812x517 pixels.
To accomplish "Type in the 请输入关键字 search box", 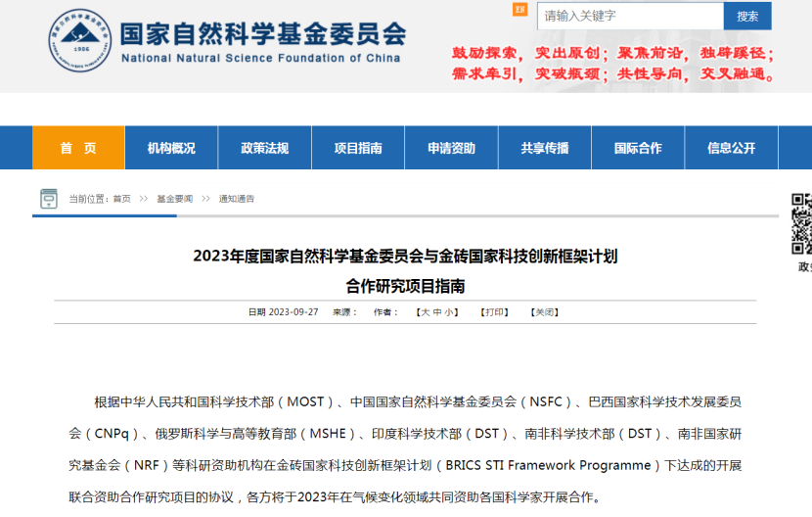I will coord(630,16).
